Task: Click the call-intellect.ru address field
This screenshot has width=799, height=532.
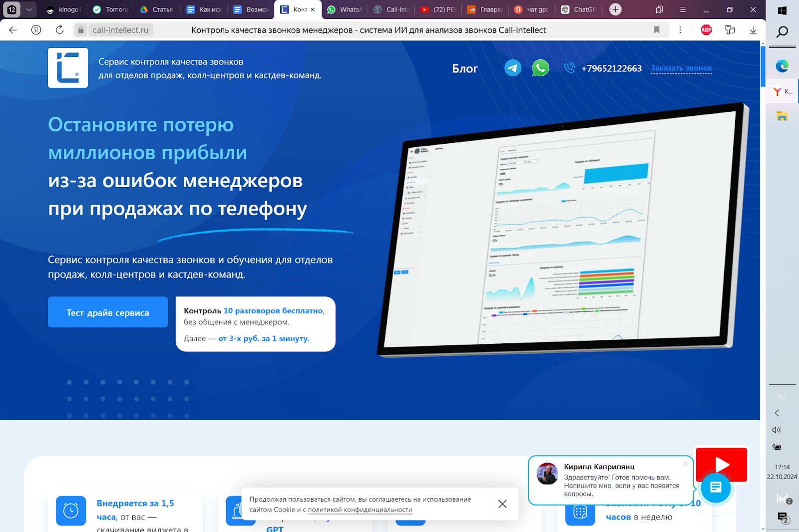Action: [x=120, y=30]
